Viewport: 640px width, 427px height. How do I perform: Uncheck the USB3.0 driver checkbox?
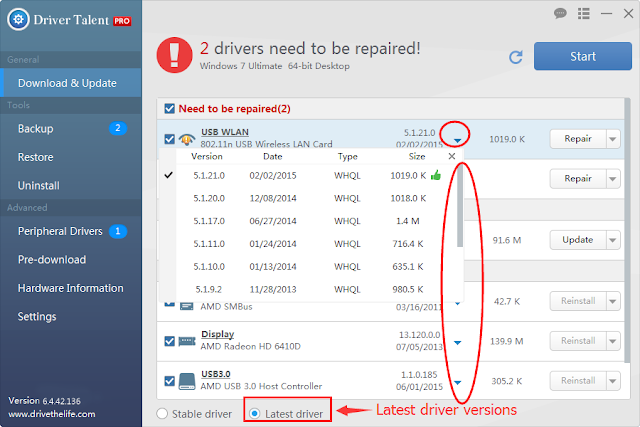169,381
